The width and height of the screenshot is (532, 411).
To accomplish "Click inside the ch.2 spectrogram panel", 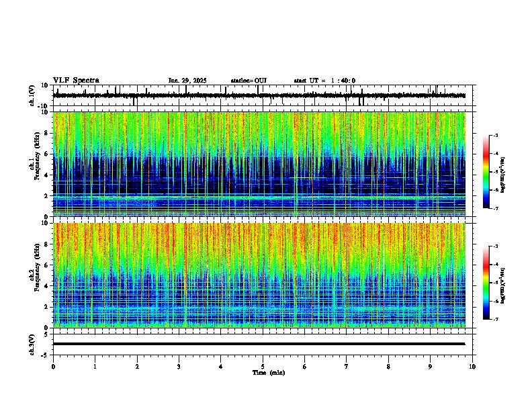I will click(259, 275).
